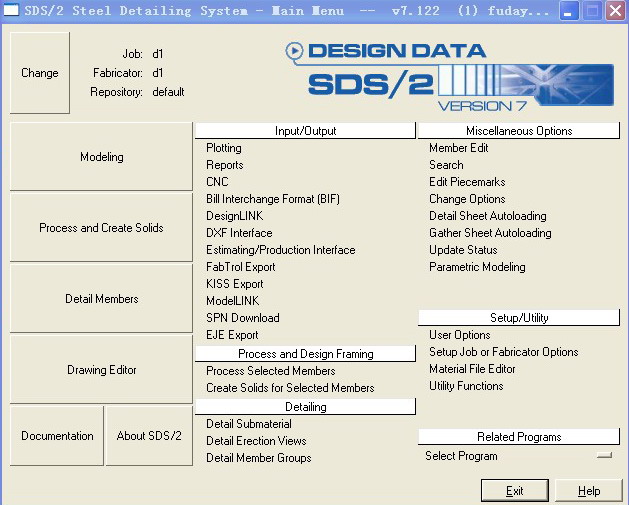Open Material File Editor

click(472, 369)
